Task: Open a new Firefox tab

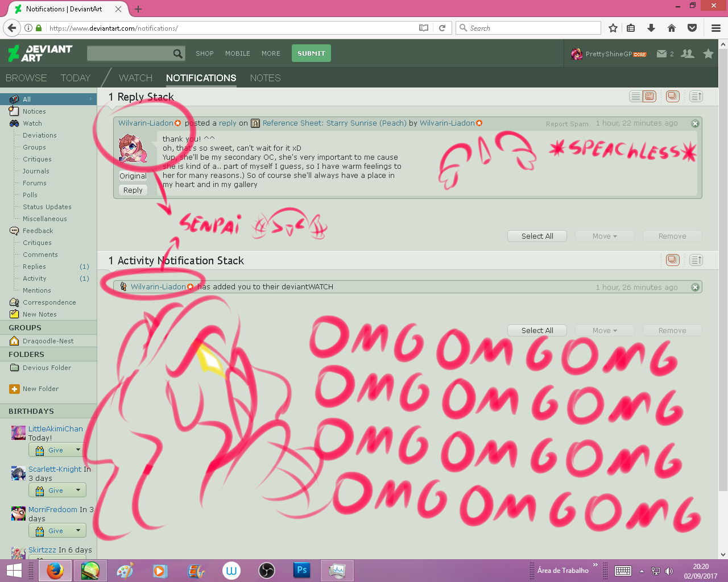Action: (x=138, y=9)
